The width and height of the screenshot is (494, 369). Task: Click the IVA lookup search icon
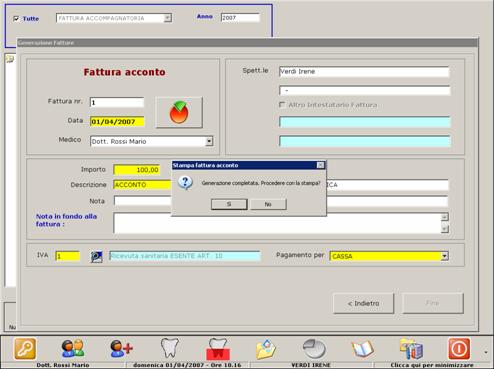[x=96, y=256]
